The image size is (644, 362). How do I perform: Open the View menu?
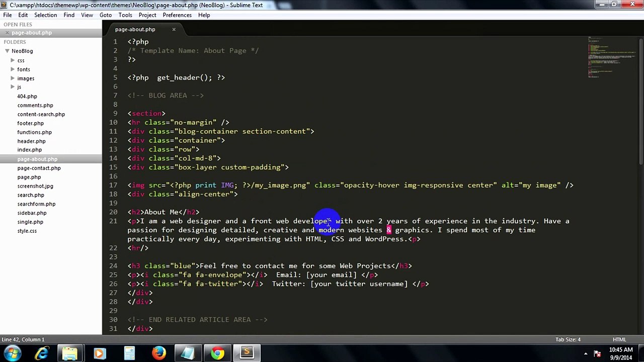coord(87,15)
